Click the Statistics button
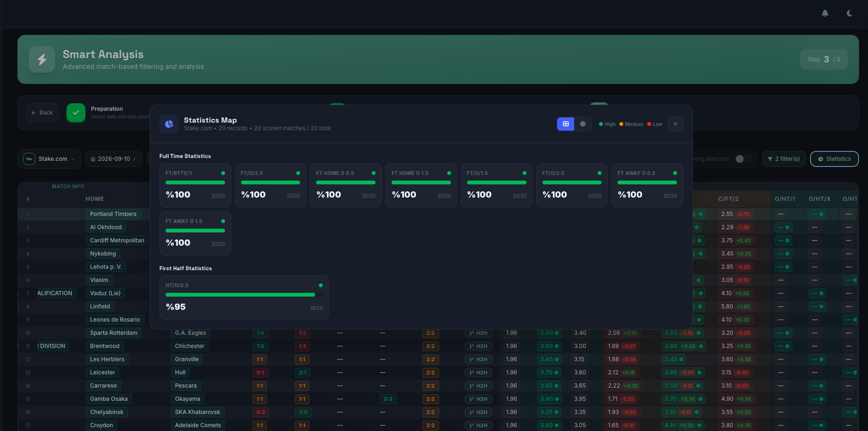The image size is (868, 431). (835, 159)
